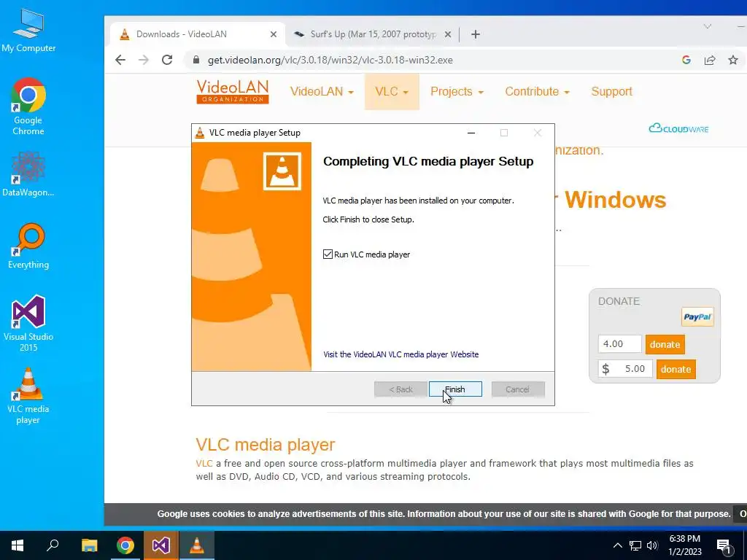Click the VideoLAN Organization logo
The image size is (747, 560).
tap(233, 91)
